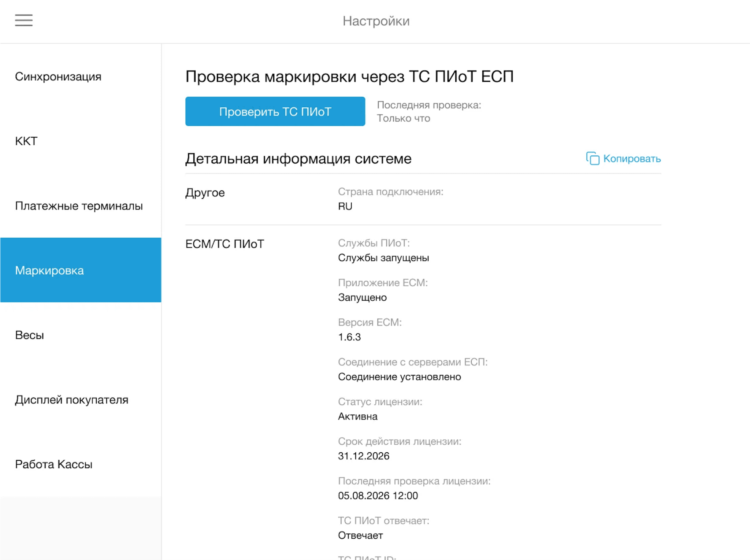Click the ТС ПИоТ отвечает: label
The width and height of the screenshot is (750, 560).
(383, 521)
